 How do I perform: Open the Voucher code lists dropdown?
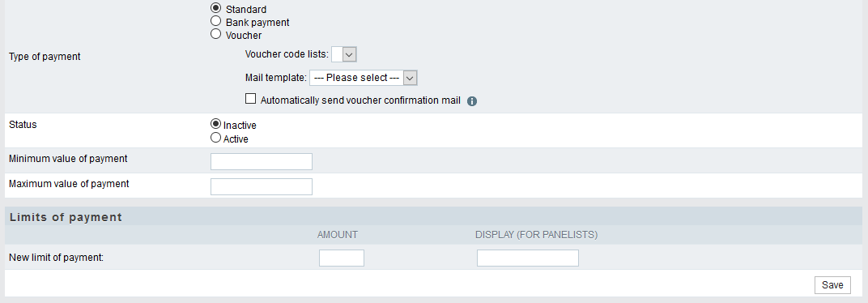(344, 54)
